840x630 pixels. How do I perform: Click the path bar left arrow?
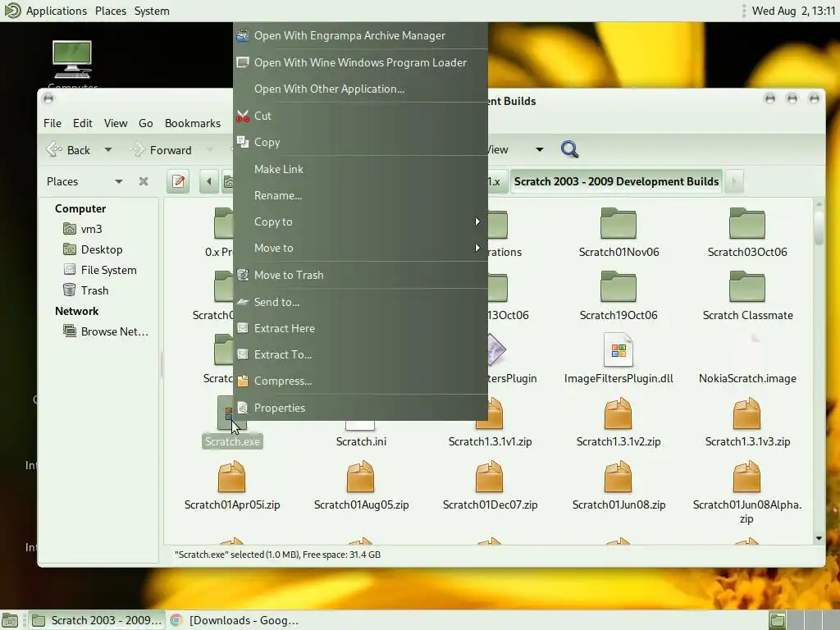click(209, 181)
